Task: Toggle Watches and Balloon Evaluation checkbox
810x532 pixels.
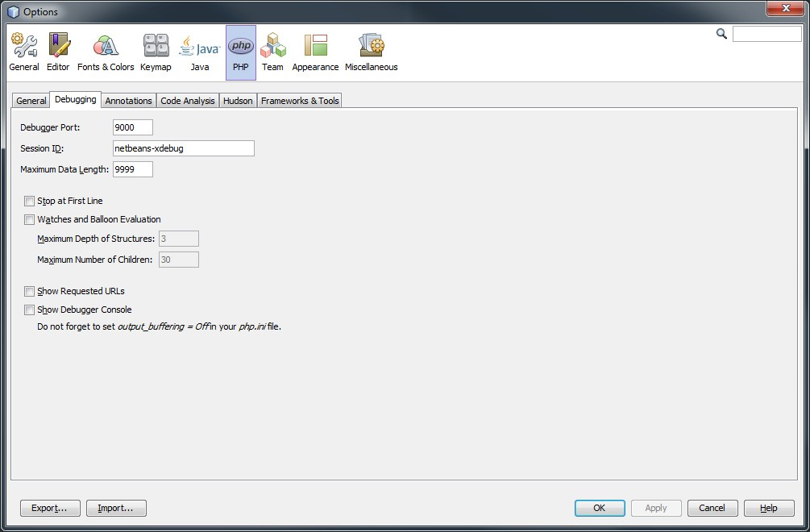Action: point(30,220)
